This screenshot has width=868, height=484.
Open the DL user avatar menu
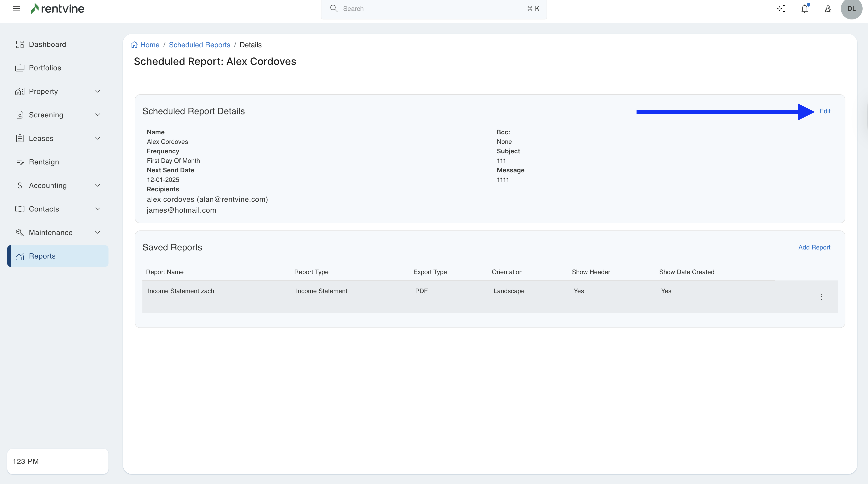(851, 9)
